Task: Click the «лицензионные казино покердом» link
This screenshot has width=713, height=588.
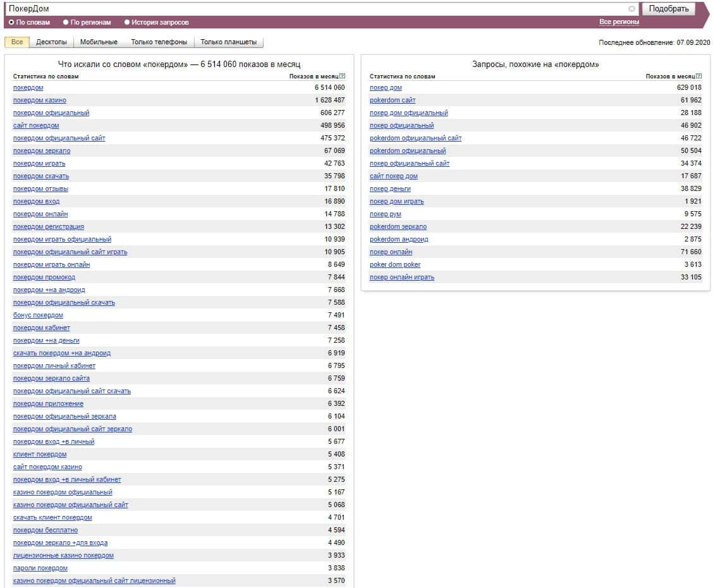Action: 63,556
